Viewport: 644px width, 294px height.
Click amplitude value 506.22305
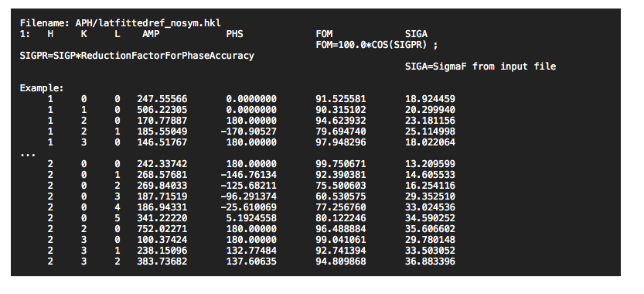[162, 110]
